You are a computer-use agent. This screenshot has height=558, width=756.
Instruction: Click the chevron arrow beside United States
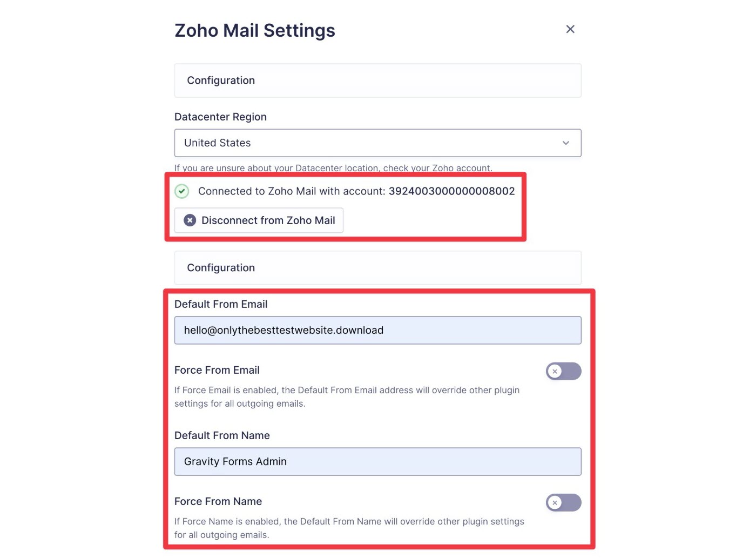coord(566,143)
